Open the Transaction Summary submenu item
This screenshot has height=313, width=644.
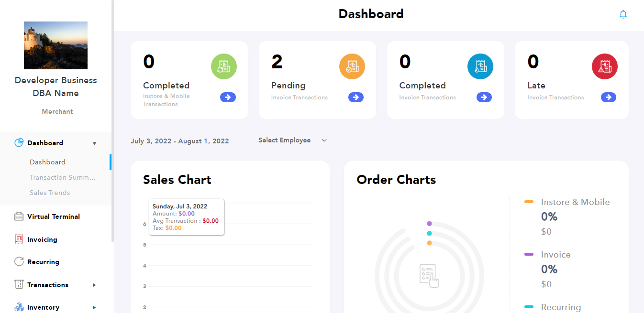[x=63, y=177]
